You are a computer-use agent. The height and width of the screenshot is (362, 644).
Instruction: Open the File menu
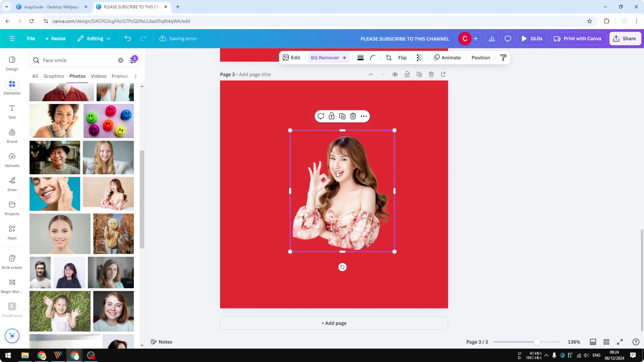coord(31,38)
